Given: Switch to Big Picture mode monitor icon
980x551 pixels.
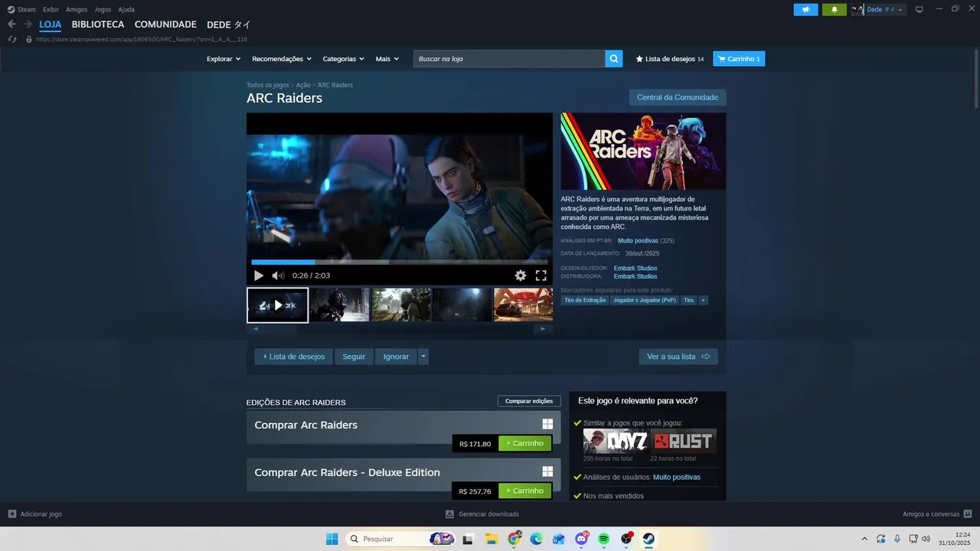Looking at the screenshot, I should coord(920,9).
